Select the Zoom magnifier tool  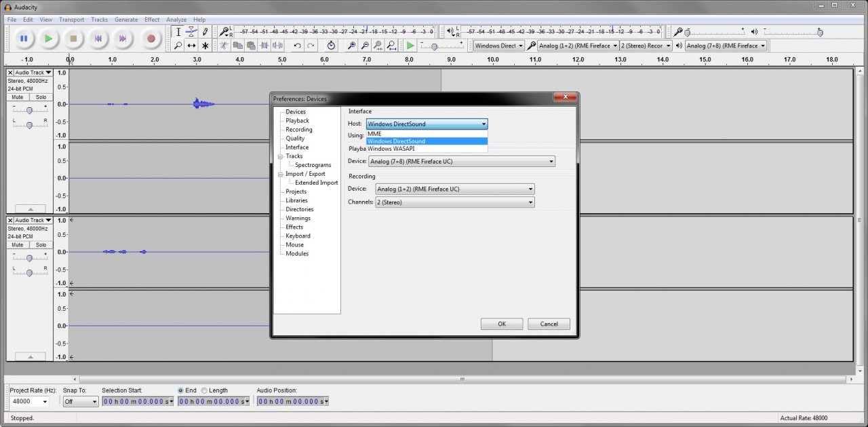pyautogui.click(x=178, y=45)
